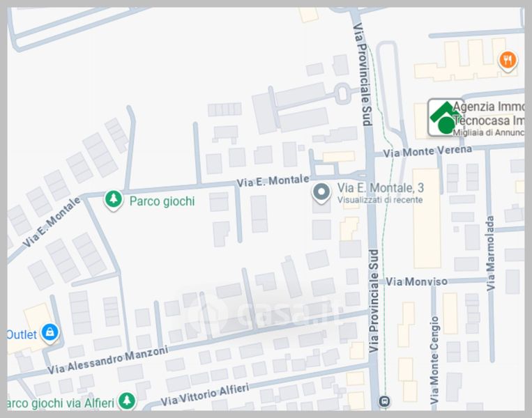The width and height of the screenshot is (532, 418).
Task: Select the gray location pin at Via E. Montale, 3
Action: (x=321, y=192)
